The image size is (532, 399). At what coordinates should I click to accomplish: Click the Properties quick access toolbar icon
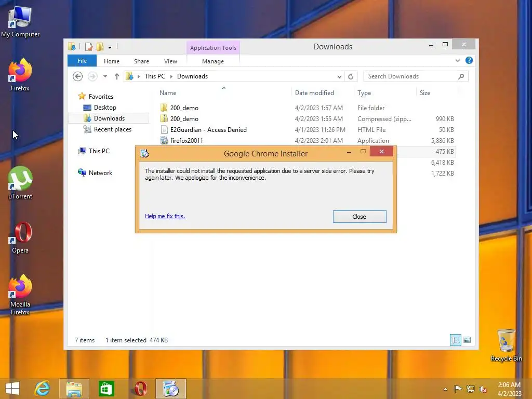coord(88,46)
